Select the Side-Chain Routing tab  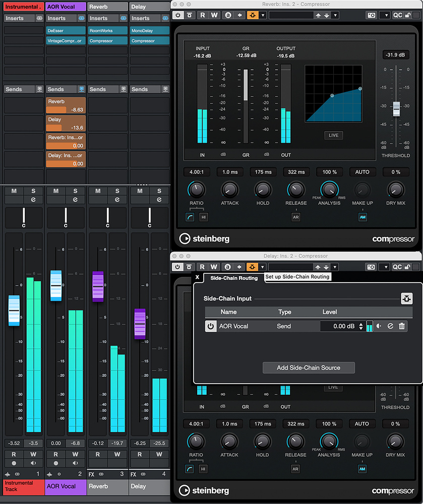(233, 278)
